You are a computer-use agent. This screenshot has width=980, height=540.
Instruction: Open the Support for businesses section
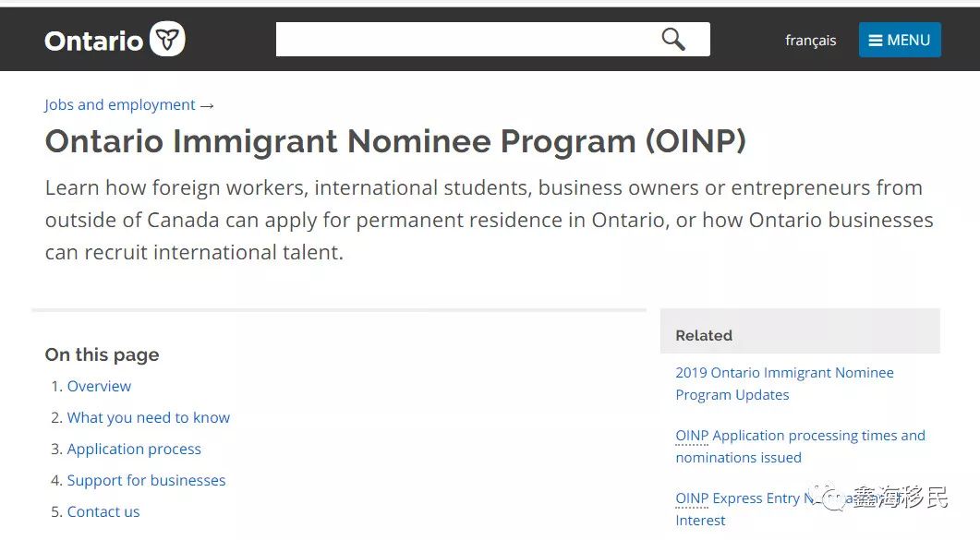[146, 481]
